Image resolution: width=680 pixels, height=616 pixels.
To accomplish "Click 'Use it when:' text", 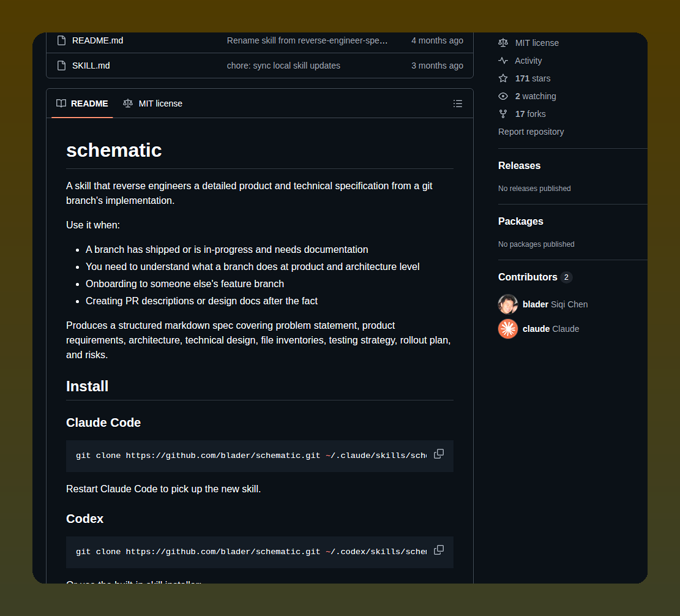I will pos(93,225).
